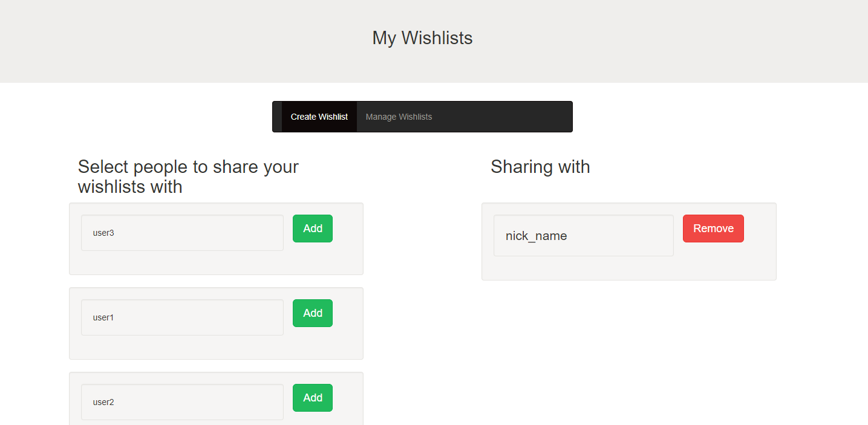Select the nick_name field
Viewport: 868px width, 425px height.
coord(584,235)
